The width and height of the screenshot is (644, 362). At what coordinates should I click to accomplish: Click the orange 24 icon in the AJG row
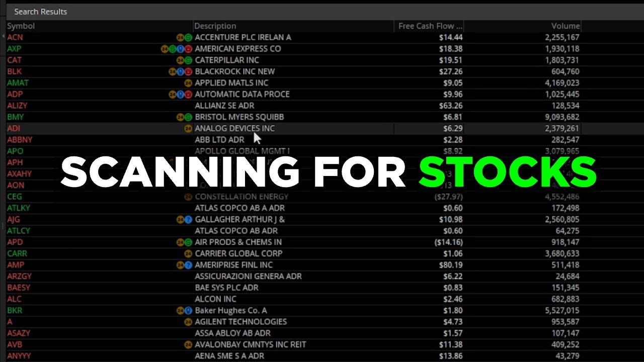(180, 219)
